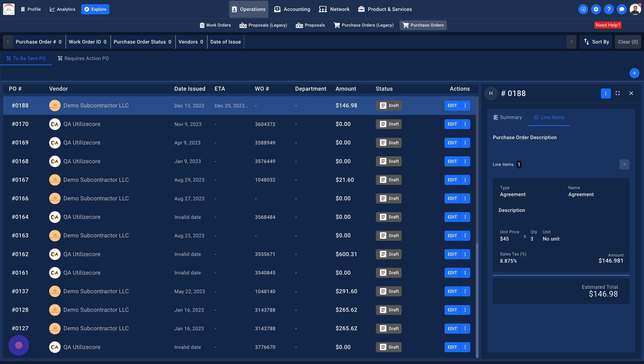Switch to Summary tab in detail panel
Image resolution: width=644 pixels, height=364 pixels.
point(507,117)
